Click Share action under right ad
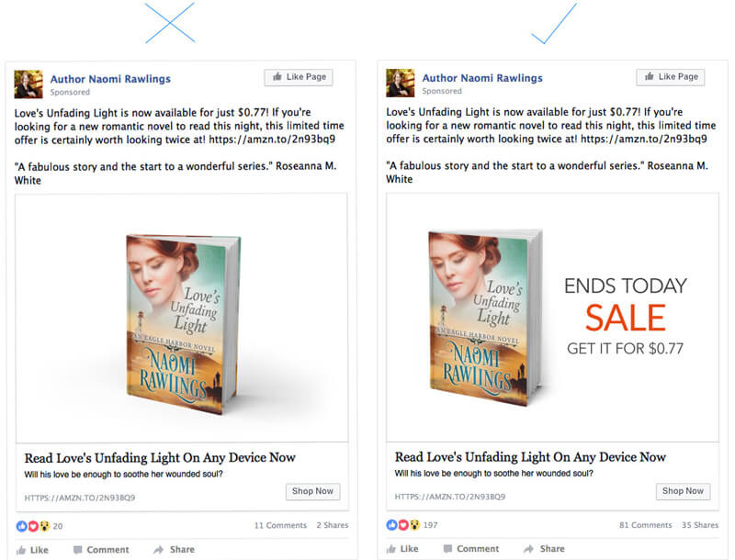The height and width of the screenshot is (560, 735). 544,548
